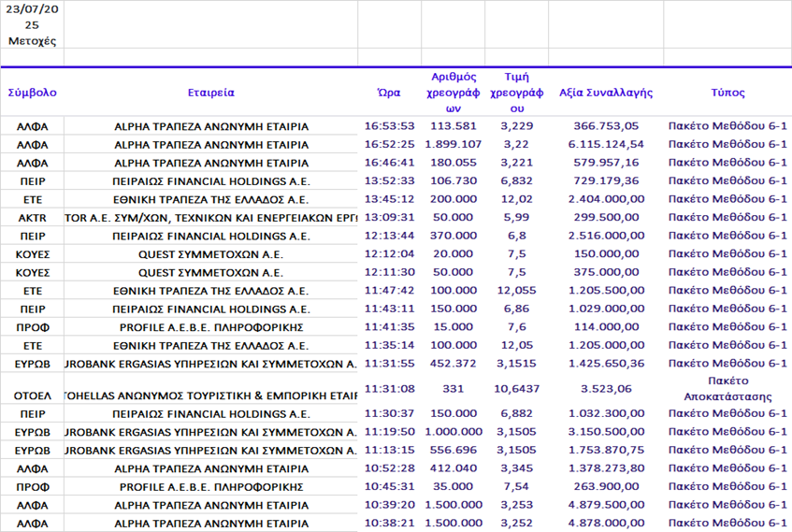Select the value cell 150.000,00

coord(606,253)
